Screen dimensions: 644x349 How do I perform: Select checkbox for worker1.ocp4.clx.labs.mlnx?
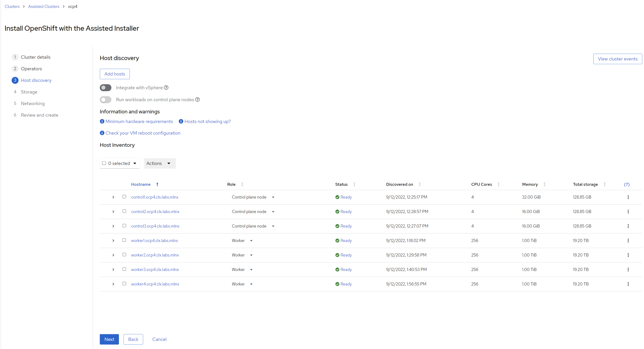[x=124, y=240]
